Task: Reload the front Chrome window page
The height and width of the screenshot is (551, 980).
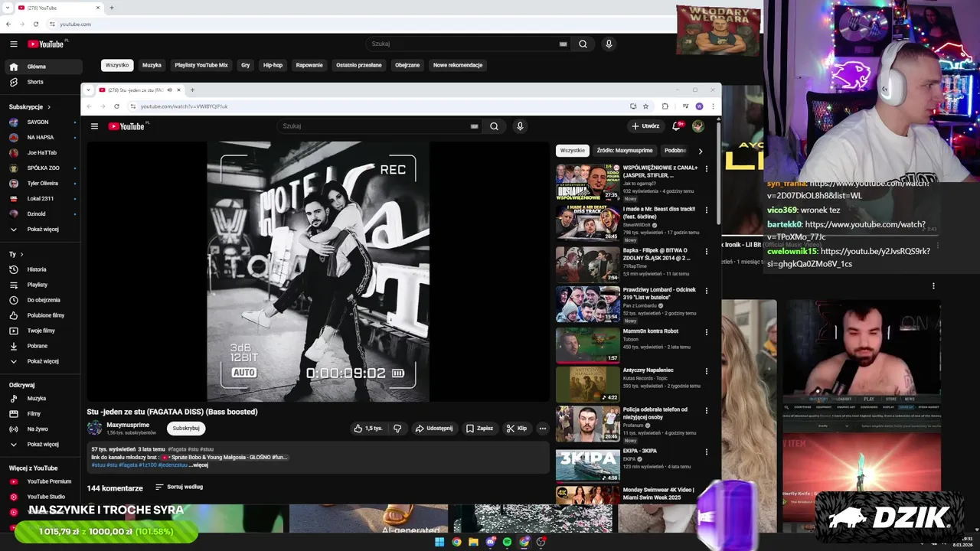Action: coord(116,106)
